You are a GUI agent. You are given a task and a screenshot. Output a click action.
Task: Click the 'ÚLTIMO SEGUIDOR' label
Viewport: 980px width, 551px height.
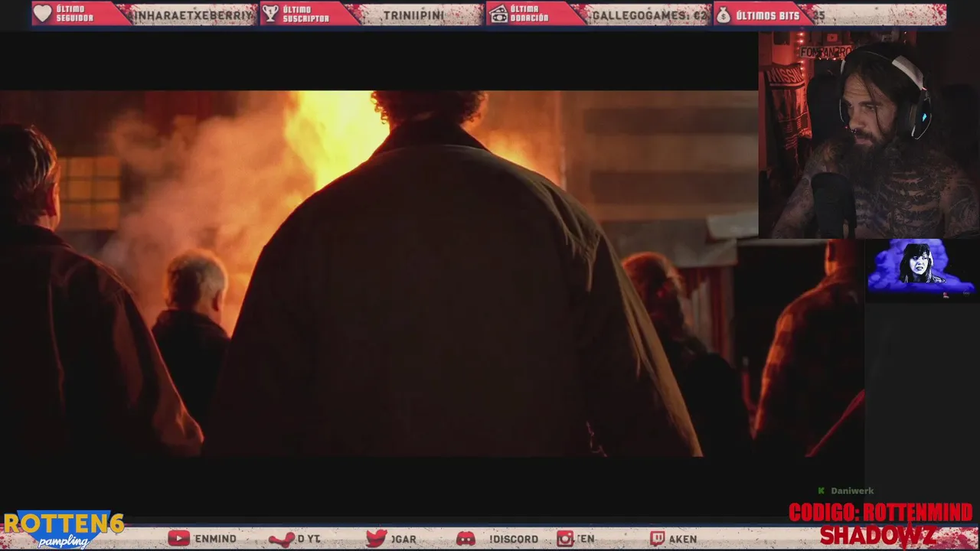(75, 14)
